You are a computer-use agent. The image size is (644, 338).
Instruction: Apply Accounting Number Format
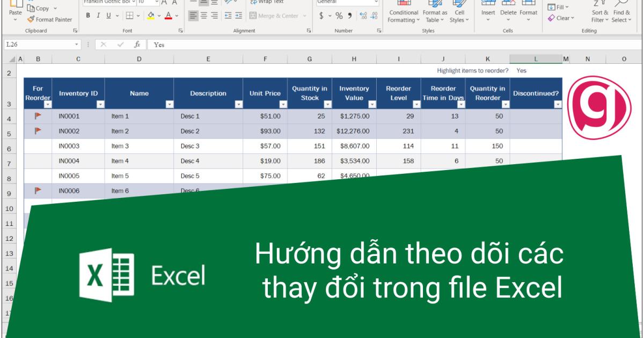coord(321,15)
